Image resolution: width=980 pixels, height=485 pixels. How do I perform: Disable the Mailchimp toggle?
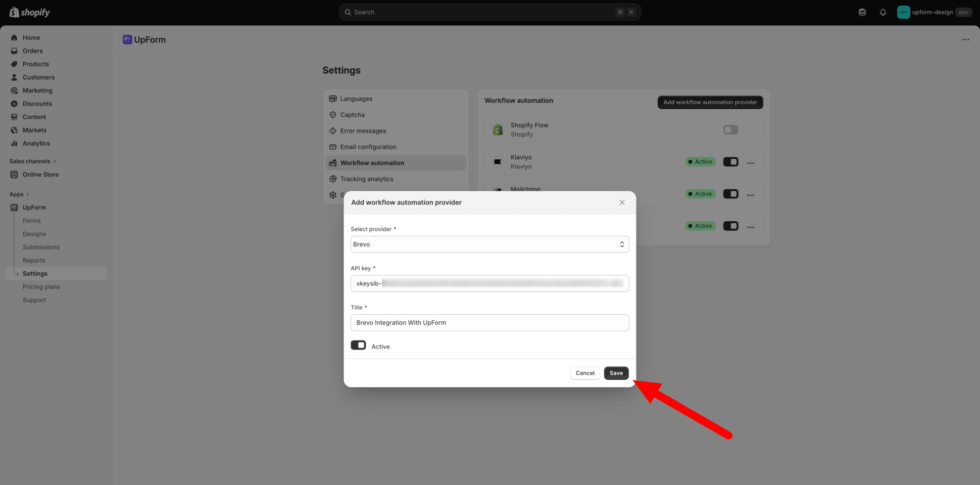pos(731,194)
